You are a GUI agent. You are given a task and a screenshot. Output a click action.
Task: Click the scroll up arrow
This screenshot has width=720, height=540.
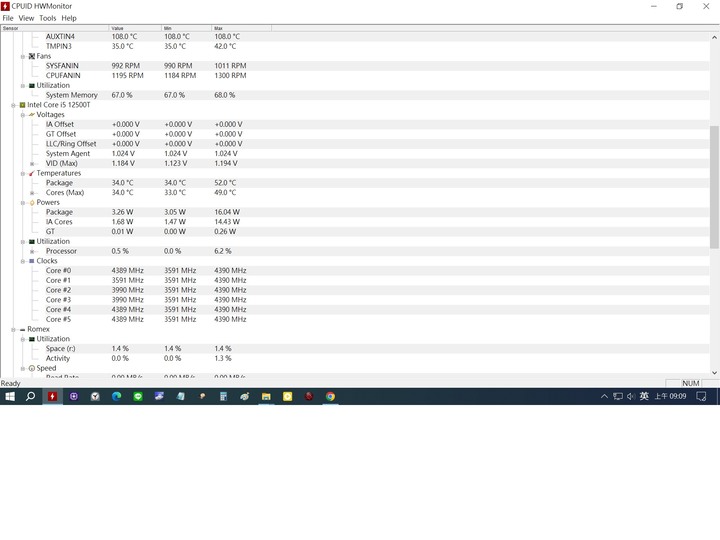(714, 37)
